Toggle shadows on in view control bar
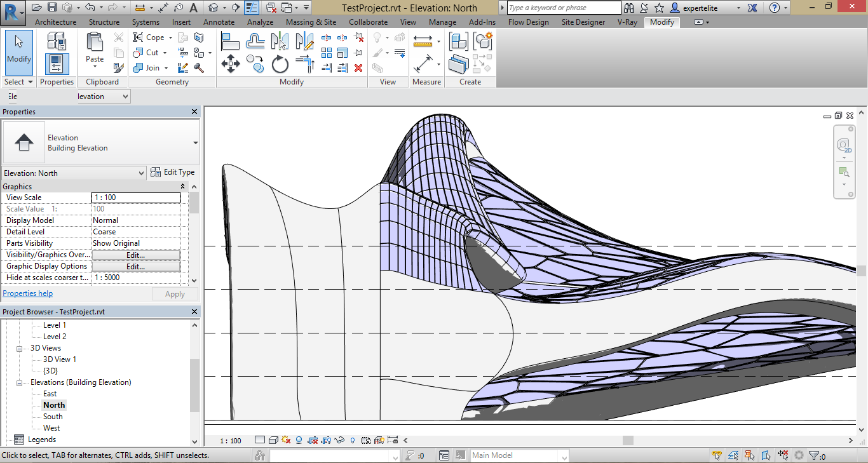Screen dimensions: 868x463 pyautogui.click(x=299, y=440)
